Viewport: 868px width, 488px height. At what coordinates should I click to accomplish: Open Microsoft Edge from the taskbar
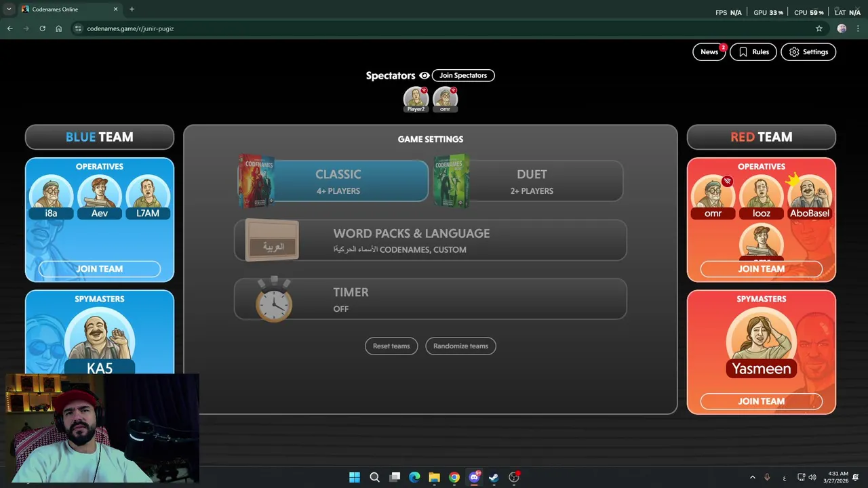click(414, 477)
